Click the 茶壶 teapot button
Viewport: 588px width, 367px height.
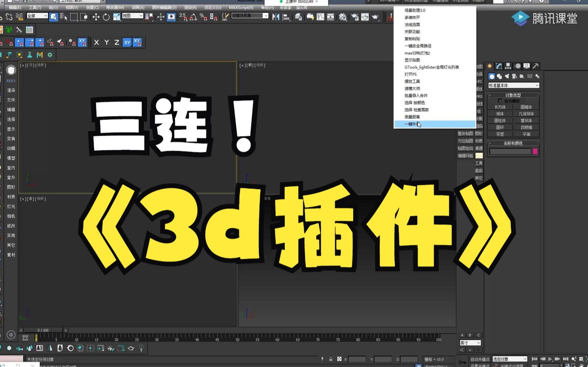click(x=500, y=134)
